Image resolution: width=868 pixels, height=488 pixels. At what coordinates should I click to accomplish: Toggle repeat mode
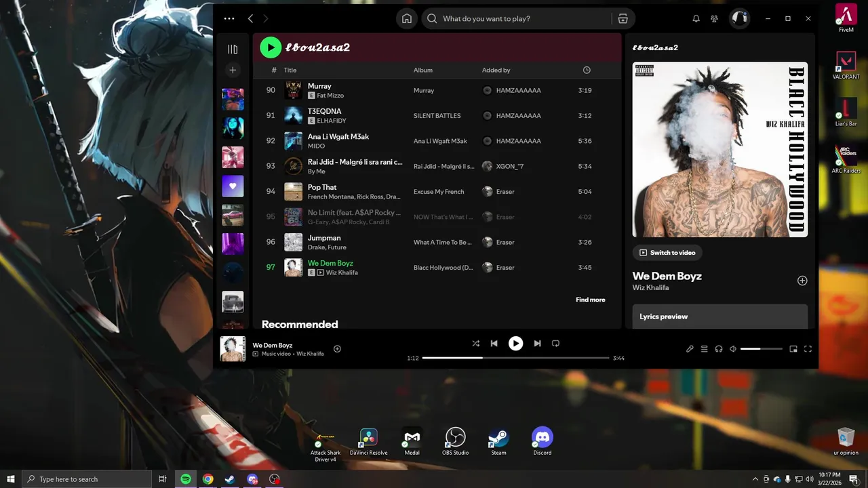pyautogui.click(x=555, y=344)
